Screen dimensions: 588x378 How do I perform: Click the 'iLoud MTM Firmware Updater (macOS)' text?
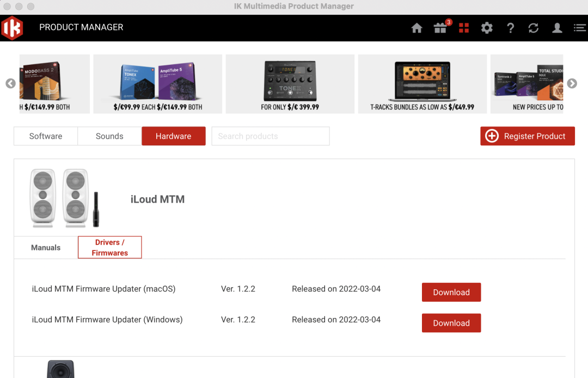[x=103, y=289]
